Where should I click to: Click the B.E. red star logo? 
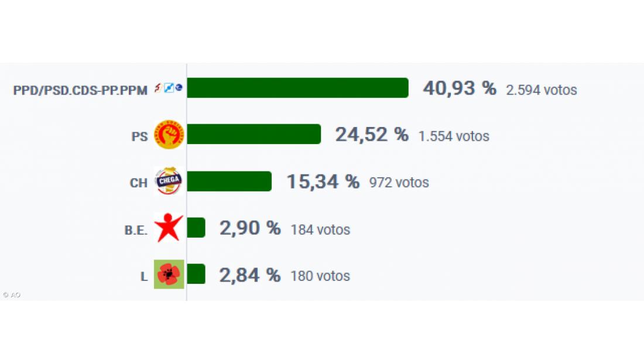pyautogui.click(x=169, y=228)
